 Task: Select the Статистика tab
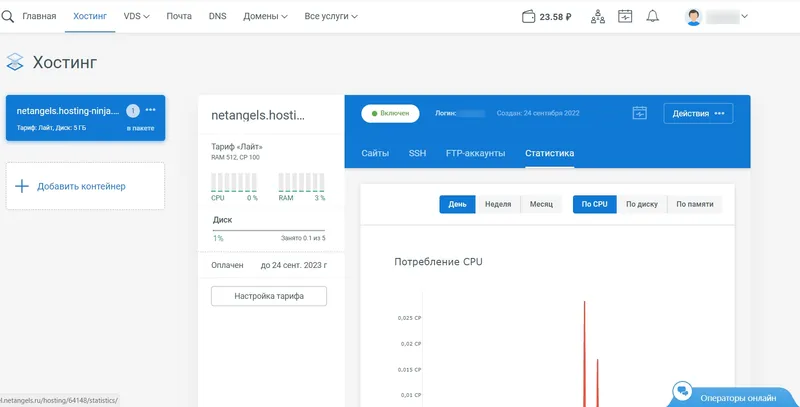pyautogui.click(x=549, y=153)
